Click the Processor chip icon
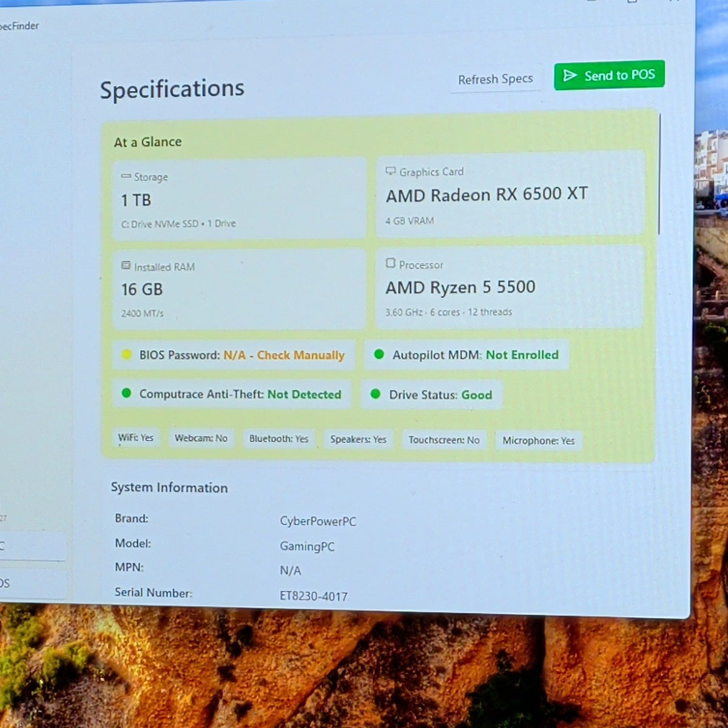The width and height of the screenshot is (728, 728). tap(391, 263)
